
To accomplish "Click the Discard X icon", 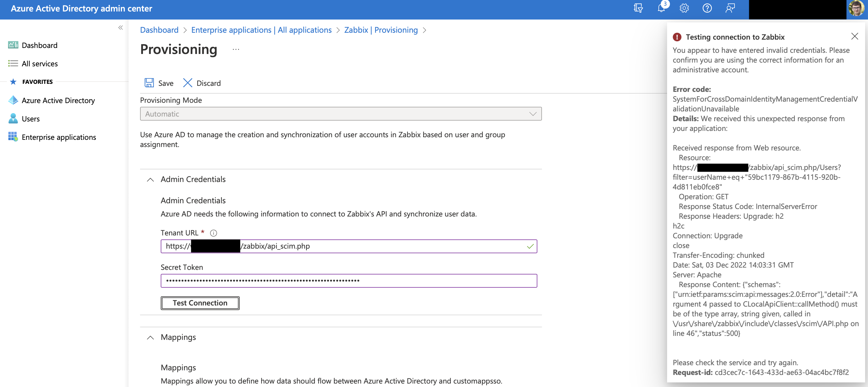I will tap(187, 83).
